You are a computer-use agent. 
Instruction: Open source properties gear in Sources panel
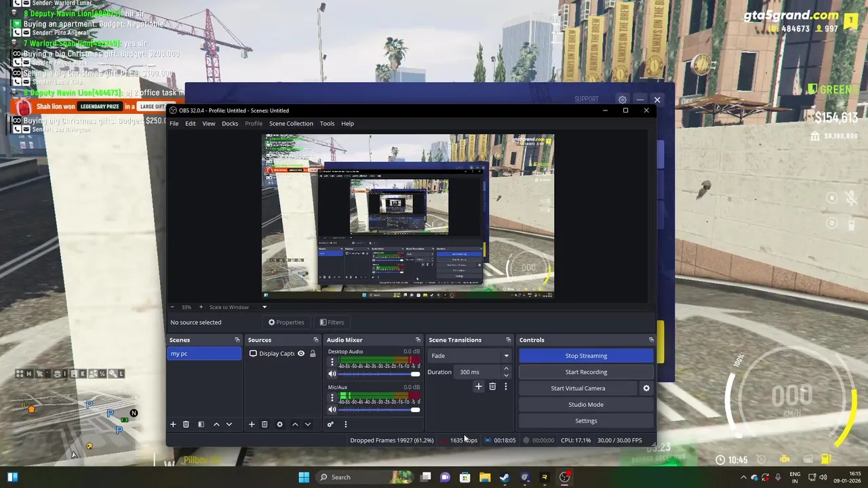(279, 424)
